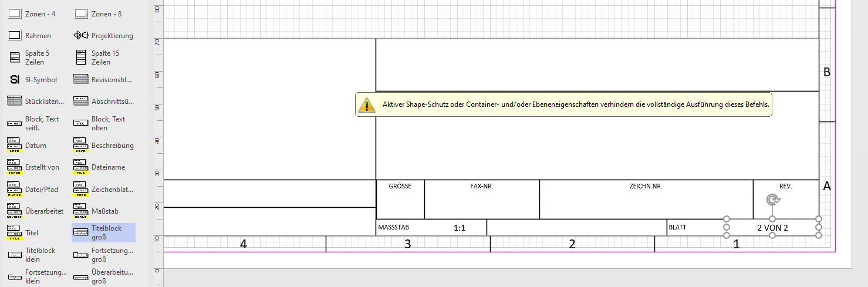
Task: Click the '2 VON 2' sheet number field
Action: [x=772, y=228]
